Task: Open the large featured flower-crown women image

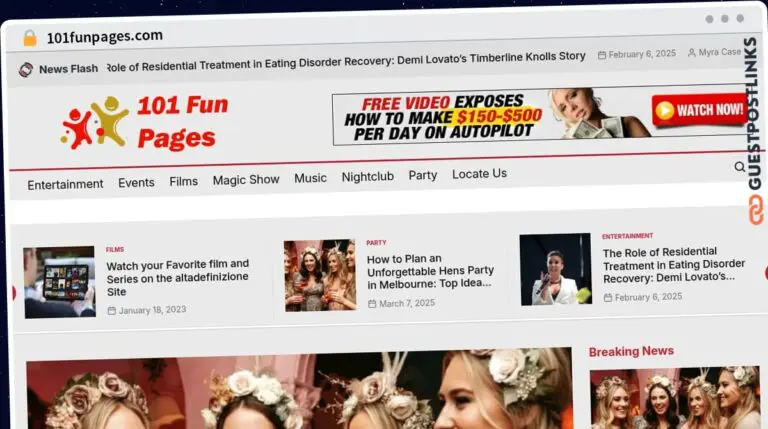Action: (299, 389)
